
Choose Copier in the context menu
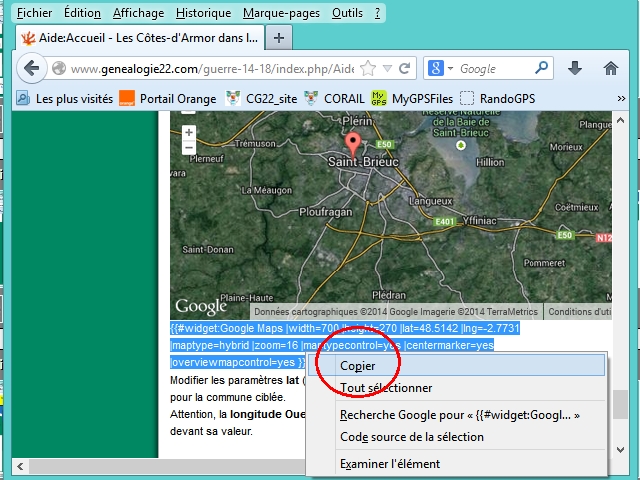[x=457, y=365]
